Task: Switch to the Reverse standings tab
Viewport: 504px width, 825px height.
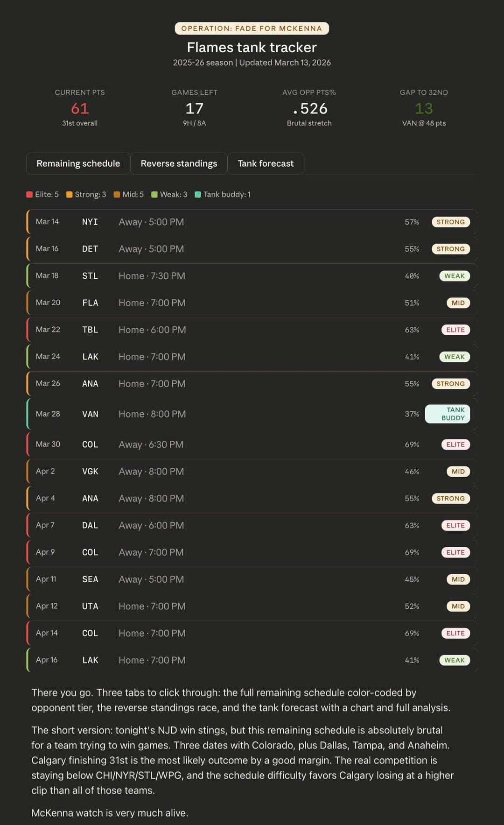Action: coord(179,163)
